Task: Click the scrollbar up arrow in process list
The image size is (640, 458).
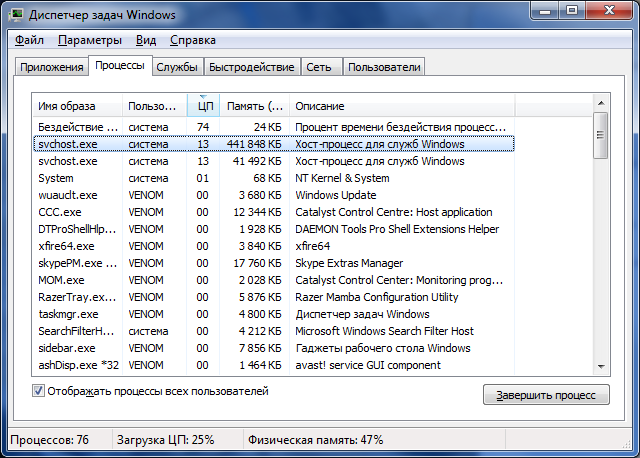Action: (x=601, y=103)
